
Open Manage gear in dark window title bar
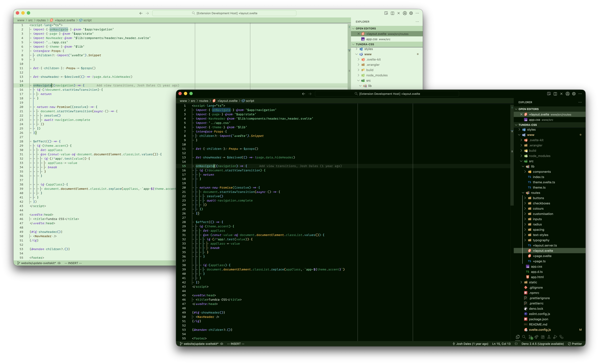pyautogui.click(x=574, y=94)
